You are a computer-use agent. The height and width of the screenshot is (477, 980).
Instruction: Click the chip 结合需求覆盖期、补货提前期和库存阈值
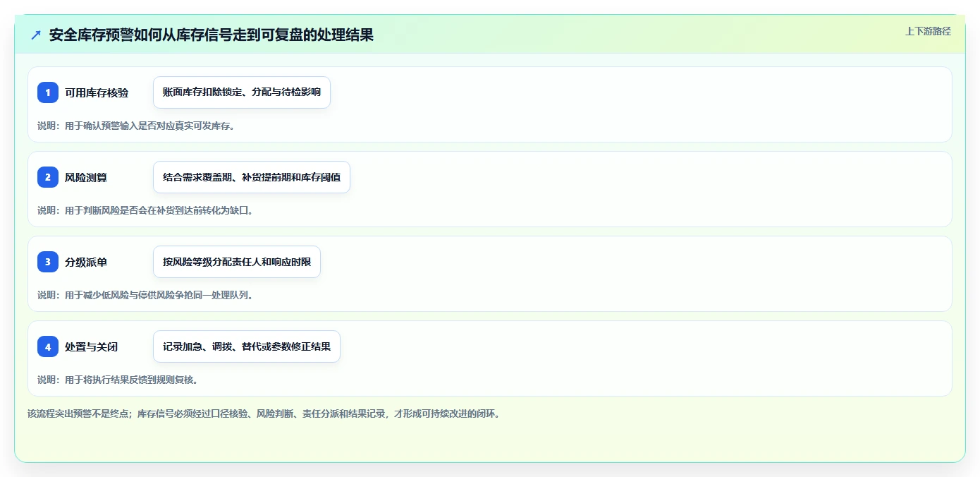[x=252, y=177]
